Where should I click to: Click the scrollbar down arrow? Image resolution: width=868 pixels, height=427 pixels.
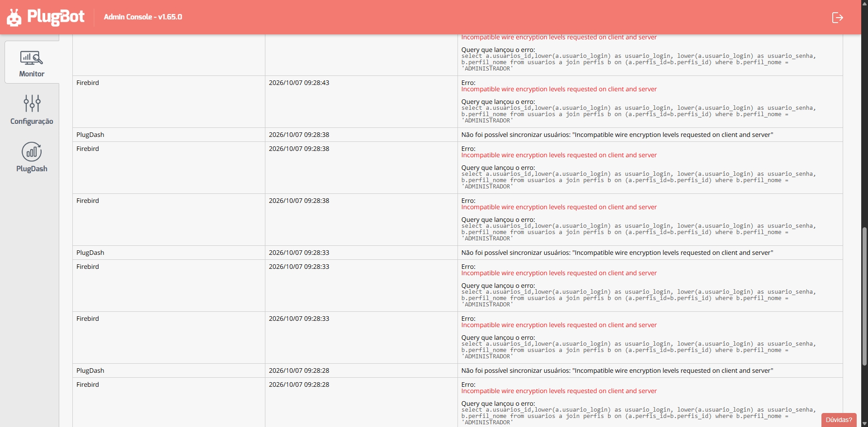pos(864,424)
